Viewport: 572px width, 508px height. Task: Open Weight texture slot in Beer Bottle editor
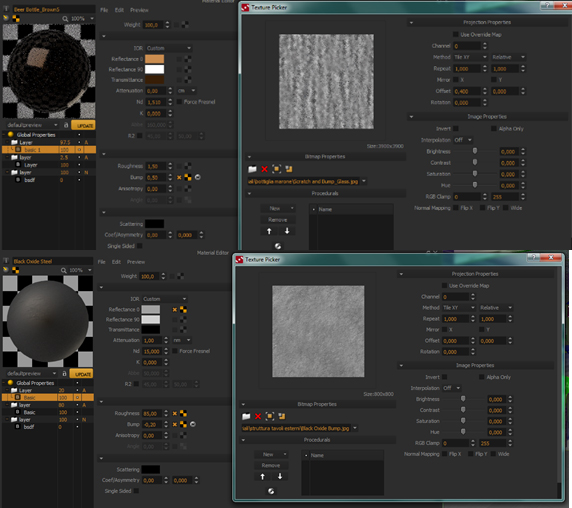[185, 25]
